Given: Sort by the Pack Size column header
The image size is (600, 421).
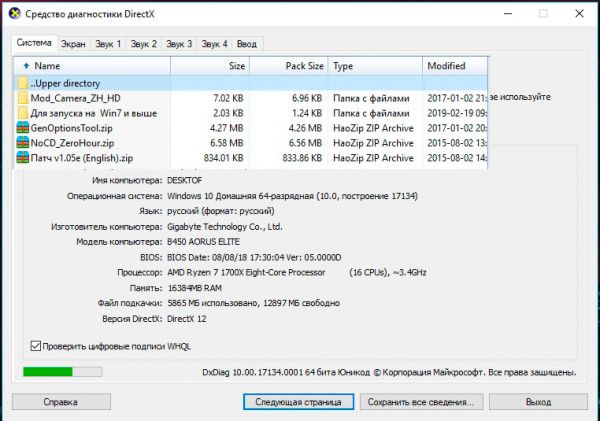Looking at the screenshot, I should [x=289, y=66].
